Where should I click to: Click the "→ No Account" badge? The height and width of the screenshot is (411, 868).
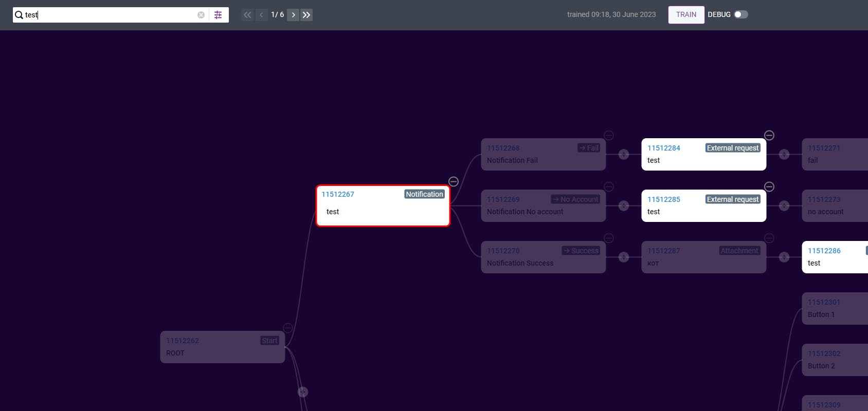575,199
